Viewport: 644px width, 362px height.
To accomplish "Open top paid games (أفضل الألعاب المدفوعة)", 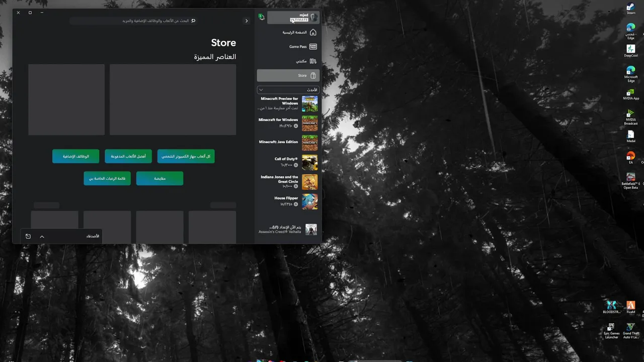I will (x=128, y=156).
